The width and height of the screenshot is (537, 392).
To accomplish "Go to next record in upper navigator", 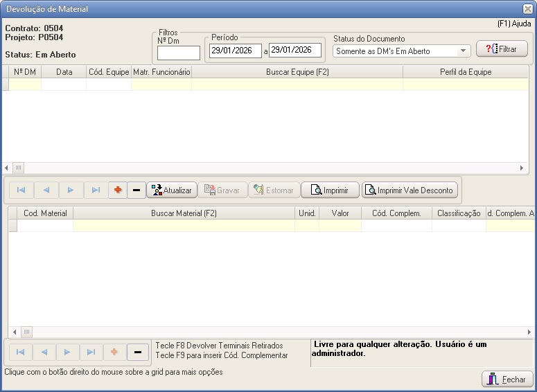I will (x=71, y=190).
